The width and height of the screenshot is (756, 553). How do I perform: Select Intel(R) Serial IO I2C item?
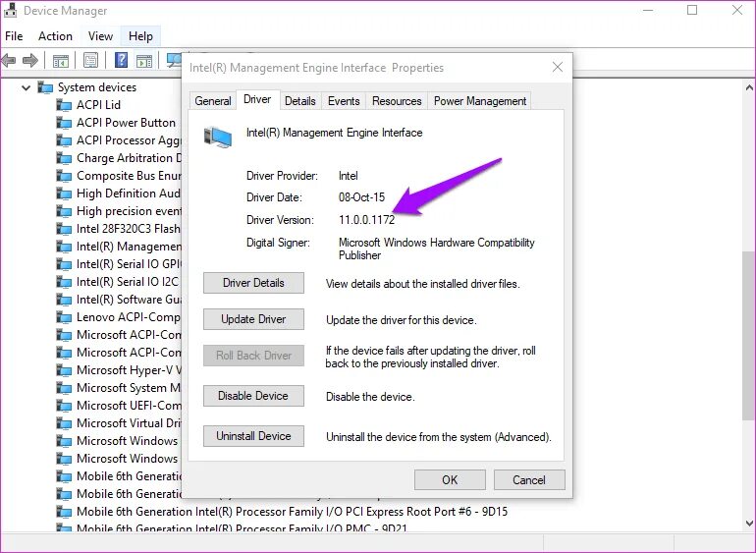129,282
